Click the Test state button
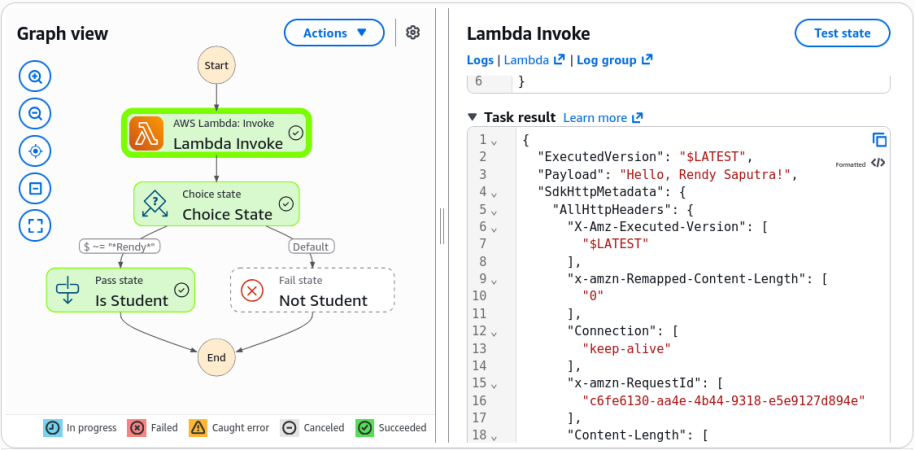 842,33
